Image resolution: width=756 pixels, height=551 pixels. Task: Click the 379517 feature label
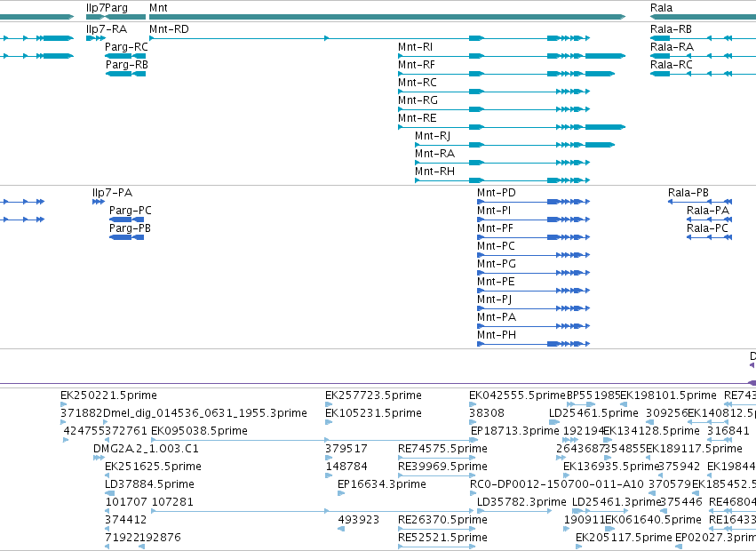[x=346, y=449]
